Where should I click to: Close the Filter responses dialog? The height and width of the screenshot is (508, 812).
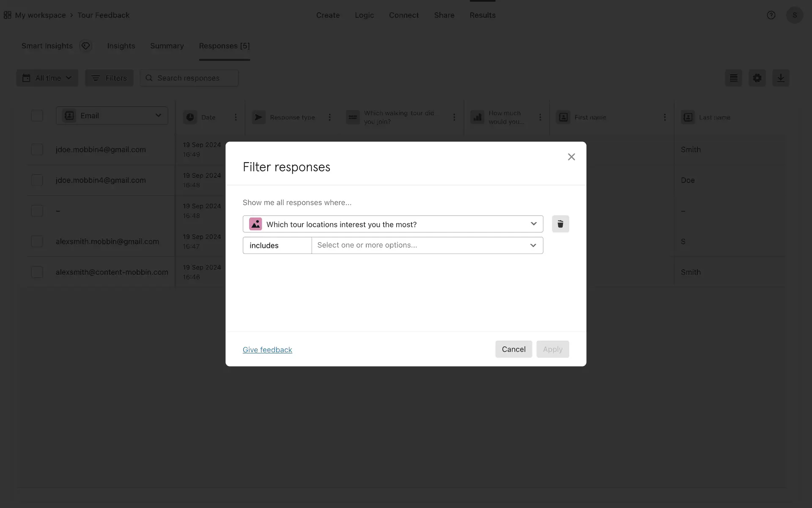pyautogui.click(x=571, y=157)
